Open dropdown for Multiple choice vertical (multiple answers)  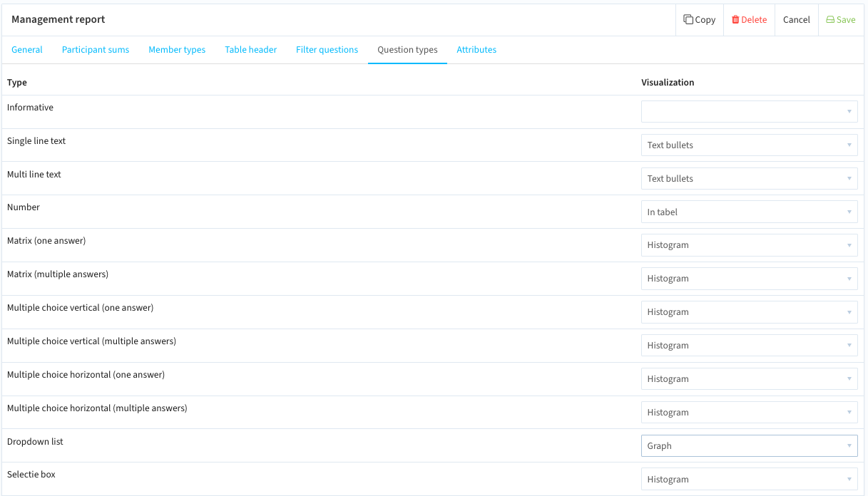(749, 346)
